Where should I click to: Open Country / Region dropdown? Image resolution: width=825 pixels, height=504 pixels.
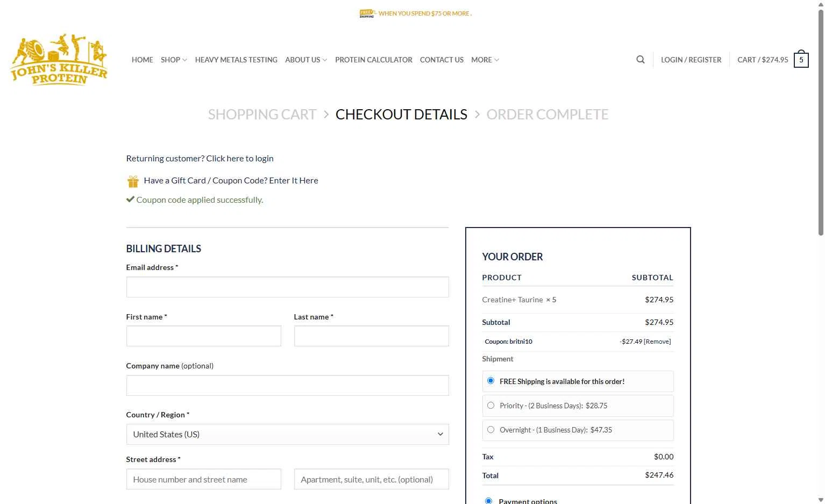click(x=287, y=435)
